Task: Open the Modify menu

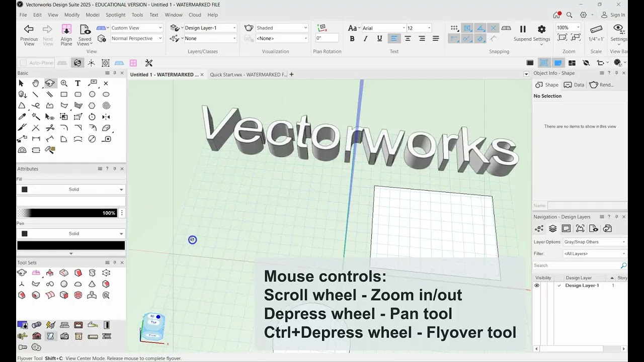Action: click(72, 15)
